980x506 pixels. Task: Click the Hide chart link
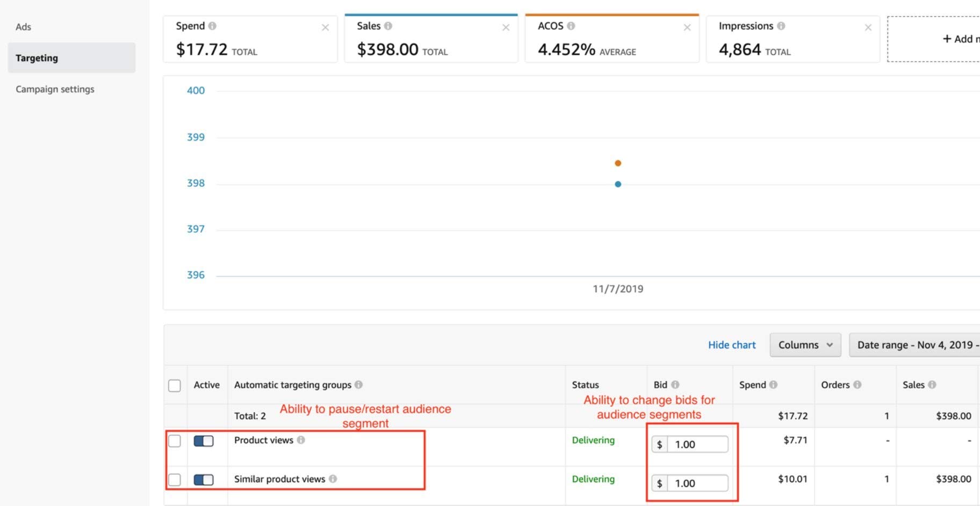[731, 345]
